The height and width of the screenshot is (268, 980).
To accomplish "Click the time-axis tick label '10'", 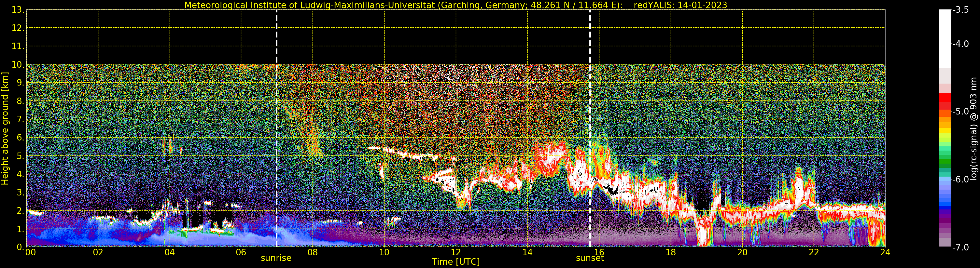I will [384, 252].
